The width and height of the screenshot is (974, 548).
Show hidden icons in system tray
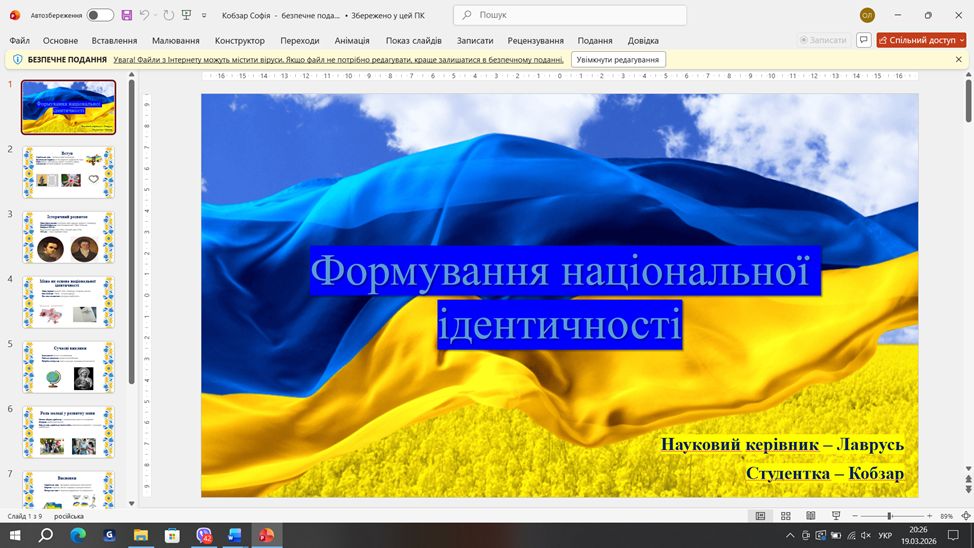(789, 536)
